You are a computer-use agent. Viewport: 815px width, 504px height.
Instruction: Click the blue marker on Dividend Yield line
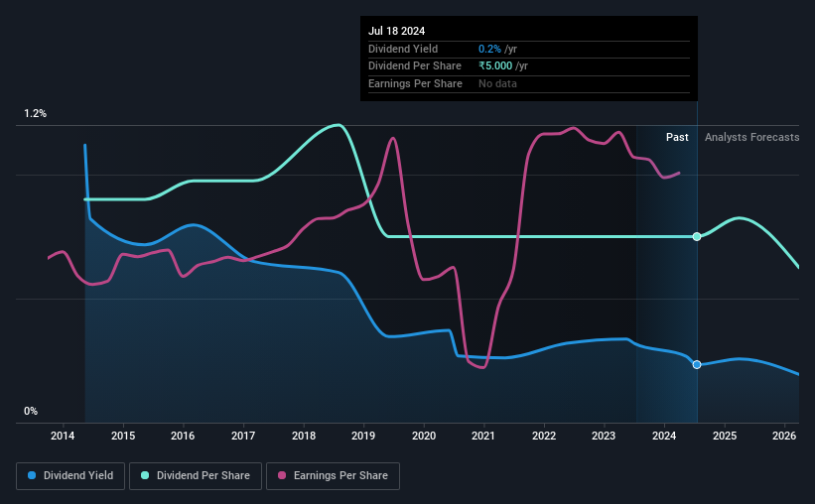(697, 365)
